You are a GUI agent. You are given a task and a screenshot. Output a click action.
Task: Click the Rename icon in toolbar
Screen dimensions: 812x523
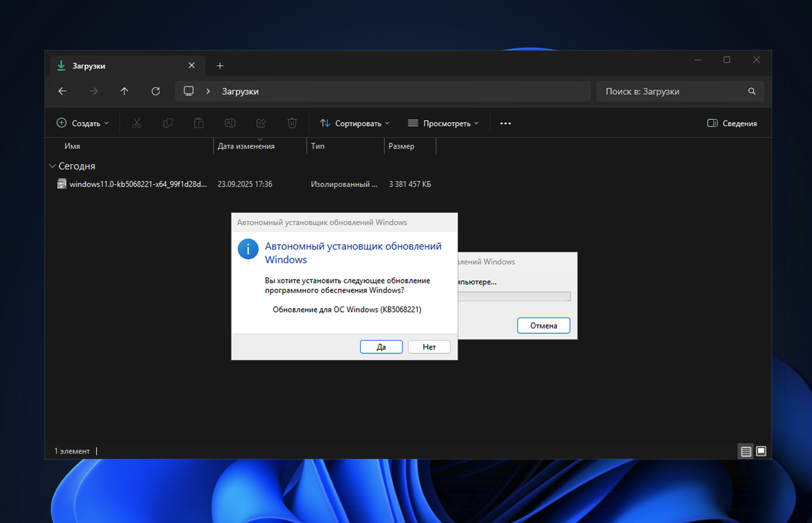[x=230, y=123]
